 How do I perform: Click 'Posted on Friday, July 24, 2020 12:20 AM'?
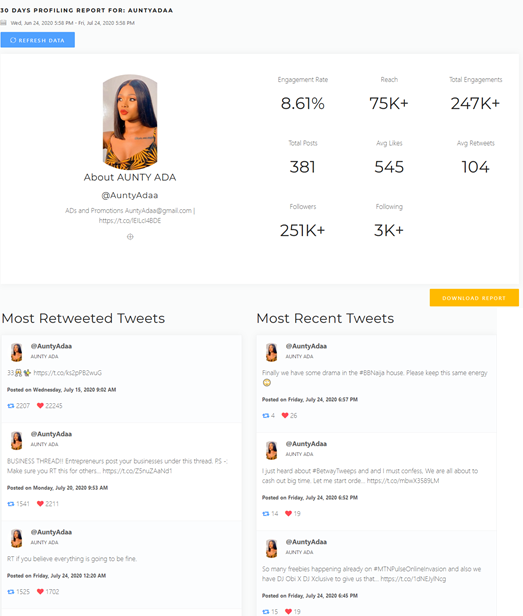pyautogui.click(x=57, y=576)
